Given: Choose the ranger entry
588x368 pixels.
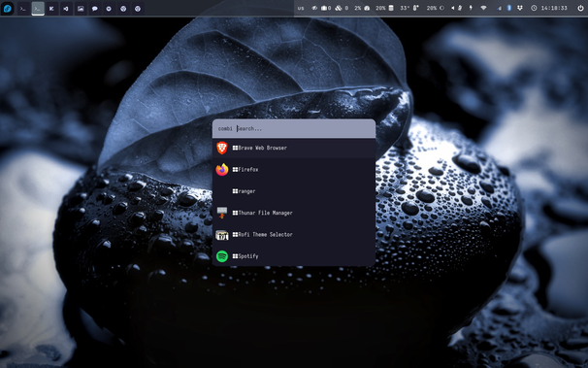Looking at the screenshot, I should coord(294,191).
